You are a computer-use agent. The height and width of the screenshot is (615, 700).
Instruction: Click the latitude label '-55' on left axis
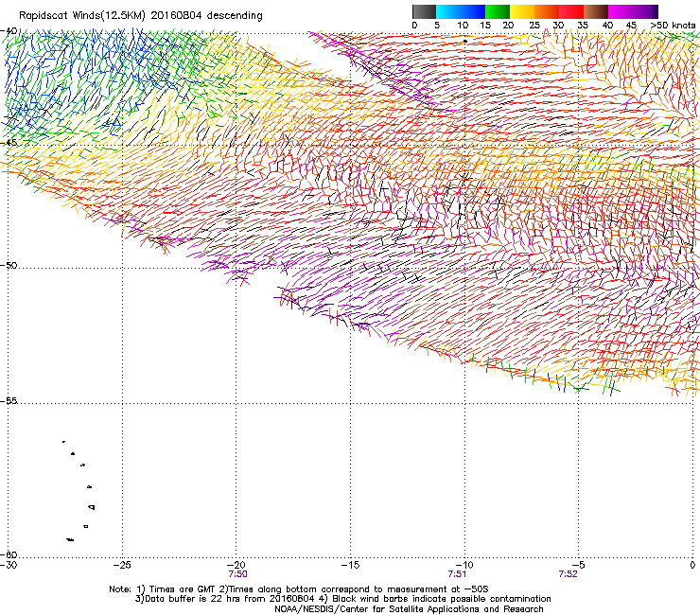tap(9, 401)
